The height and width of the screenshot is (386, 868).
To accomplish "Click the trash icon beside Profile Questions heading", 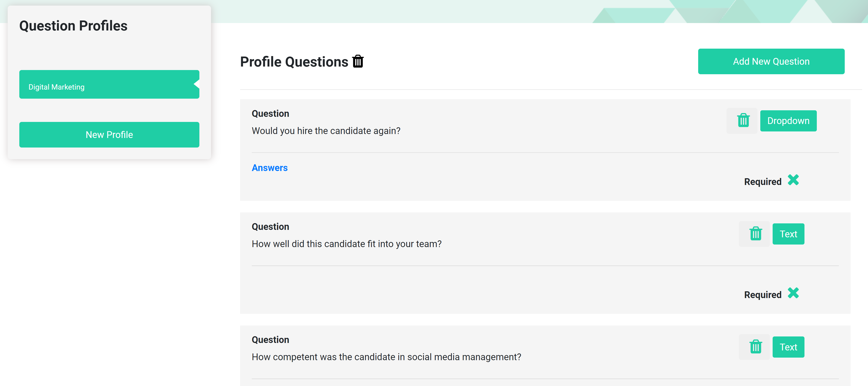I will 358,62.
